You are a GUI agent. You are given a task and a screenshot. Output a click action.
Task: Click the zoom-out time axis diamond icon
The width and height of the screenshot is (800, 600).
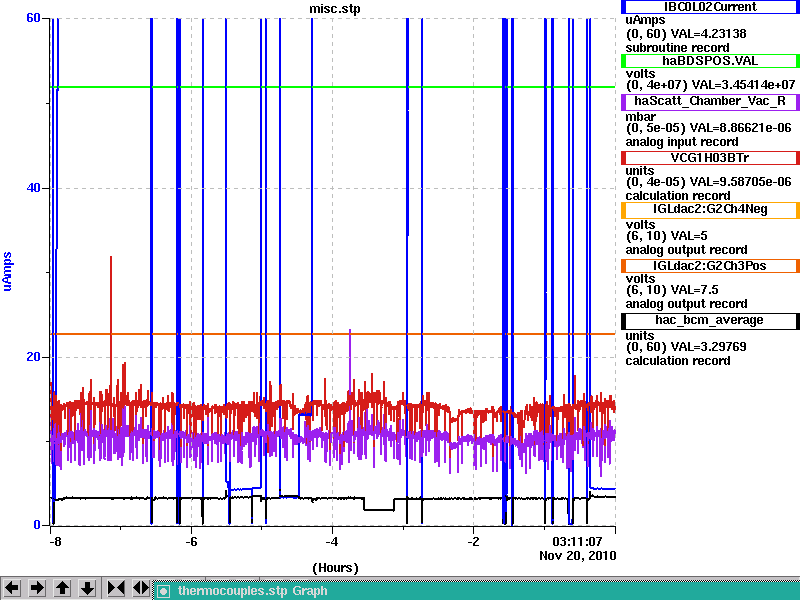click(141, 588)
